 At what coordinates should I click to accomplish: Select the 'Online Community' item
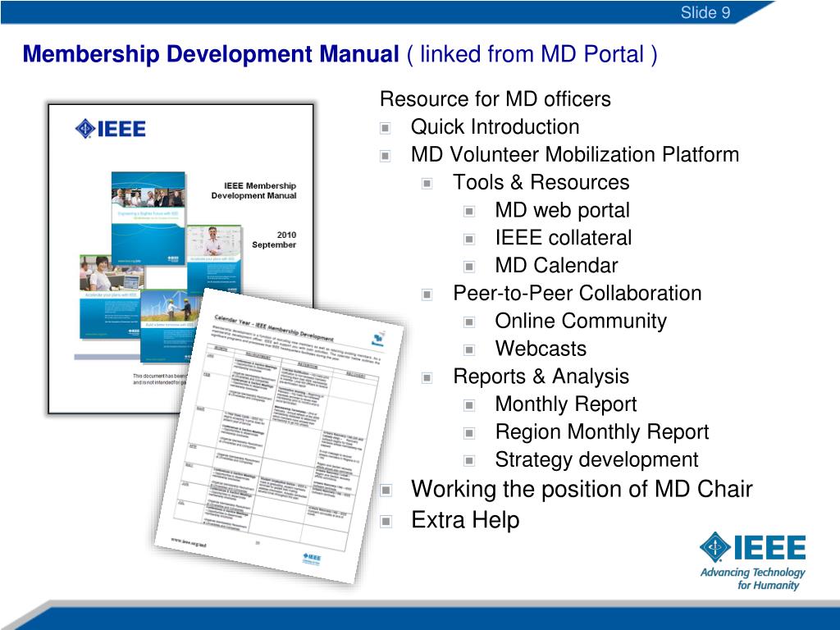coord(582,321)
